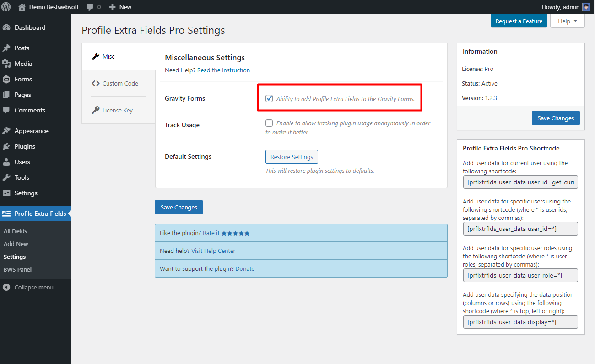The width and height of the screenshot is (595, 364).
Task: Open the Read the Instruction link
Action: (223, 70)
